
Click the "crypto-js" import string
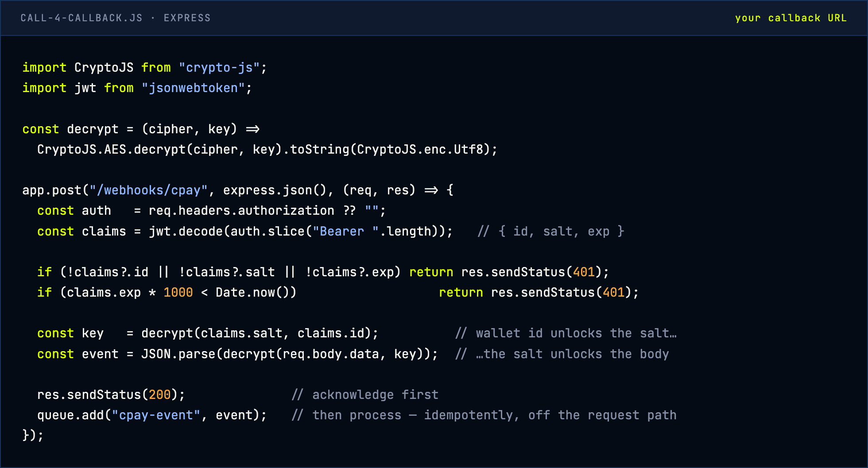click(x=219, y=68)
